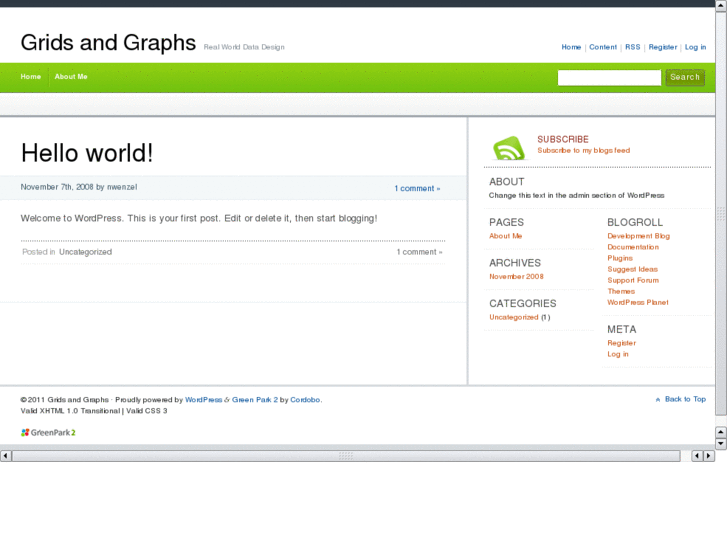727x545 pixels.
Task: Open November 2008 archive link
Action: (x=516, y=276)
